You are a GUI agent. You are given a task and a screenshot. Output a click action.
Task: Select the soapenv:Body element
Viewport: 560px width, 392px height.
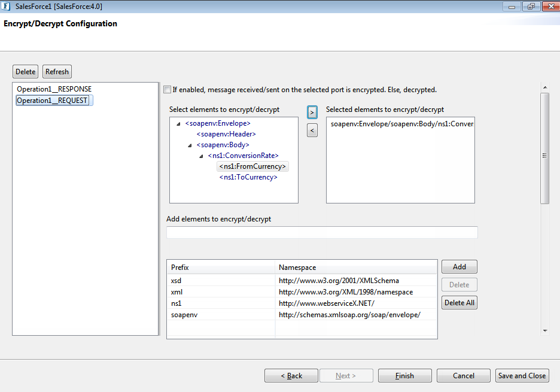(223, 145)
